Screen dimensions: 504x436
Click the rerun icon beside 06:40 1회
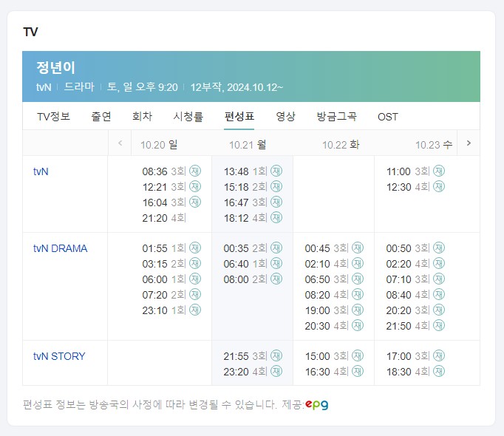tap(276, 263)
